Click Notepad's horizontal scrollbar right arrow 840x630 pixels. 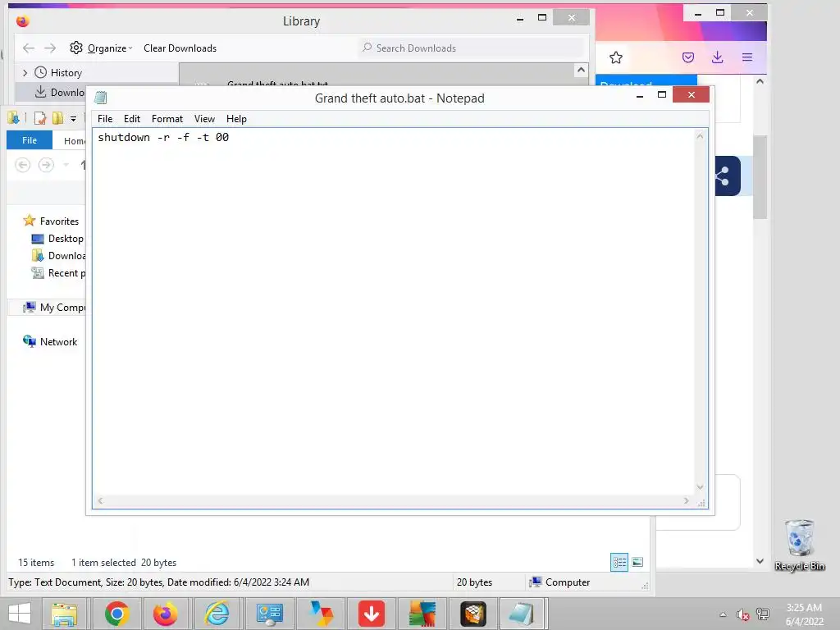point(687,501)
